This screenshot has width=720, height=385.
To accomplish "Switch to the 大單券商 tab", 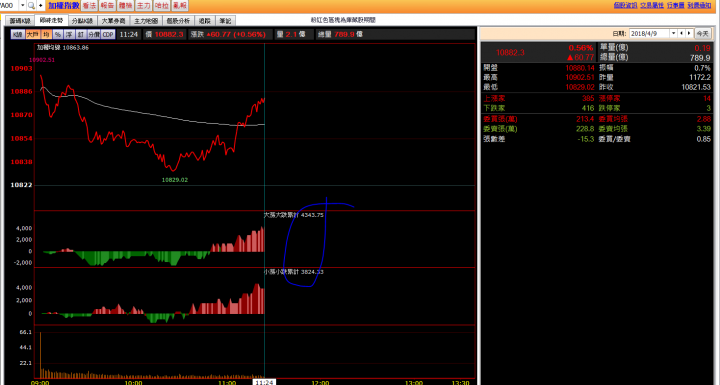I will pos(113,21).
